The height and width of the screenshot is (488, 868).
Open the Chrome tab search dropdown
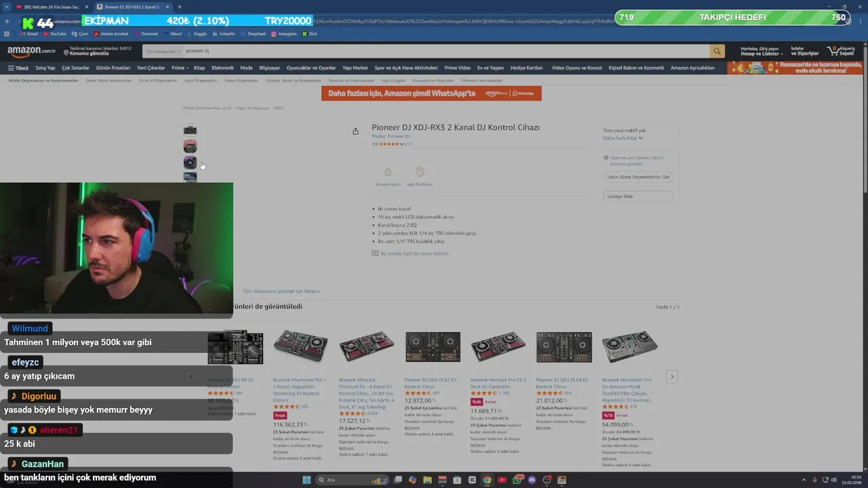7,7
